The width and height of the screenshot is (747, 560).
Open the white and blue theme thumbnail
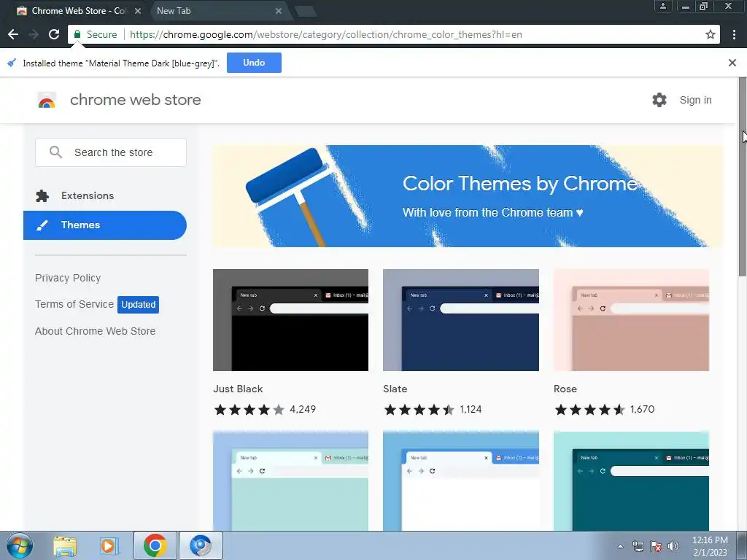461,481
